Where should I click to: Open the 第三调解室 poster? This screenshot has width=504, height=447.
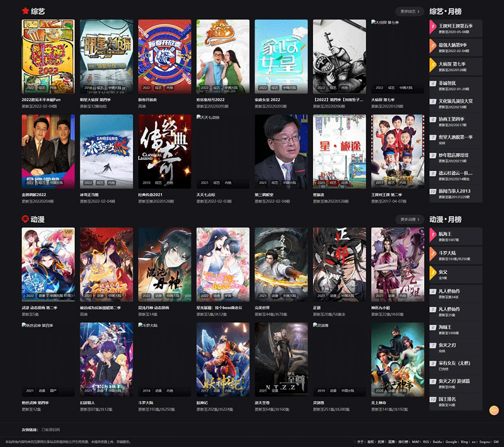pyautogui.click(x=281, y=152)
